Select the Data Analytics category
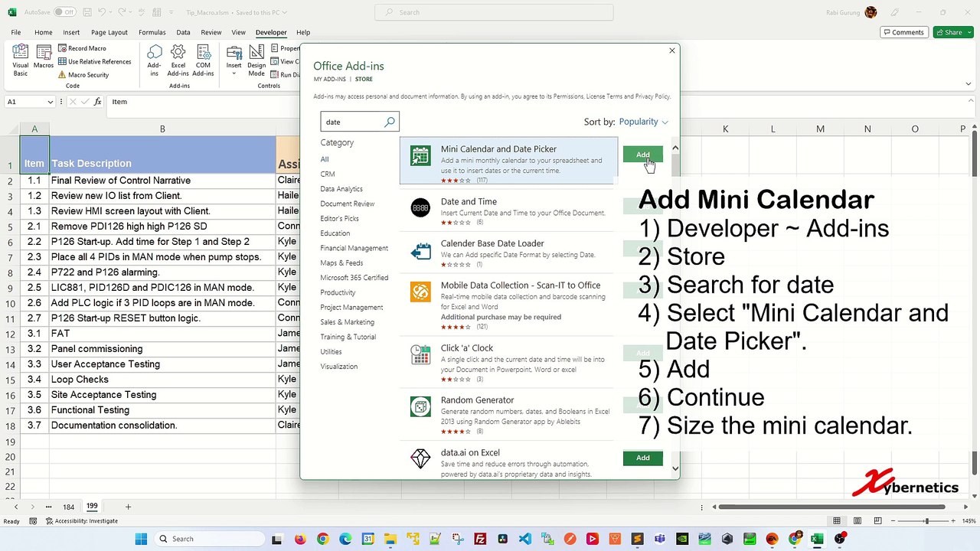 coord(341,189)
